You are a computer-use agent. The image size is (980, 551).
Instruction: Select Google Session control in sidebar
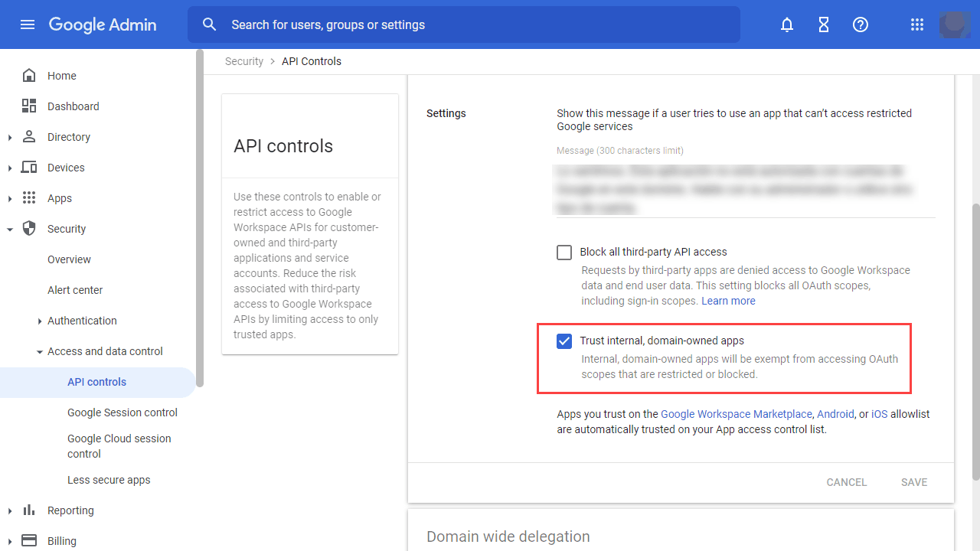click(x=122, y=412)
